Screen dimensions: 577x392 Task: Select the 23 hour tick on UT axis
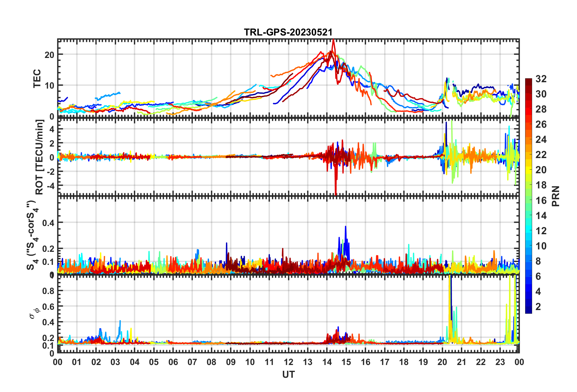tap(500, 362)
